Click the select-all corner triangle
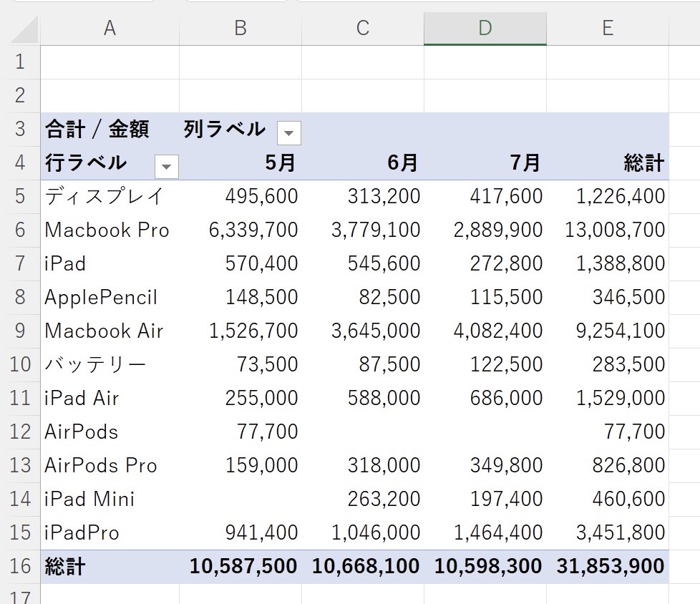The image size is (700, 604). pos(25,30)
